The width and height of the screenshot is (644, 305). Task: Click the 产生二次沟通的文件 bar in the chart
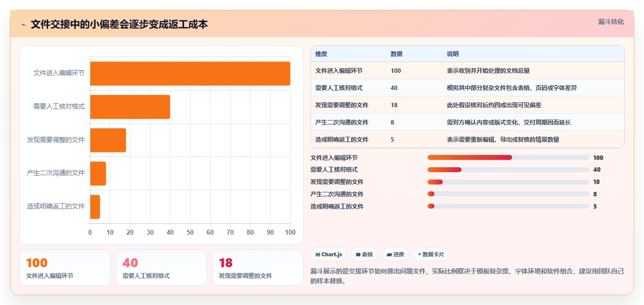98,173
